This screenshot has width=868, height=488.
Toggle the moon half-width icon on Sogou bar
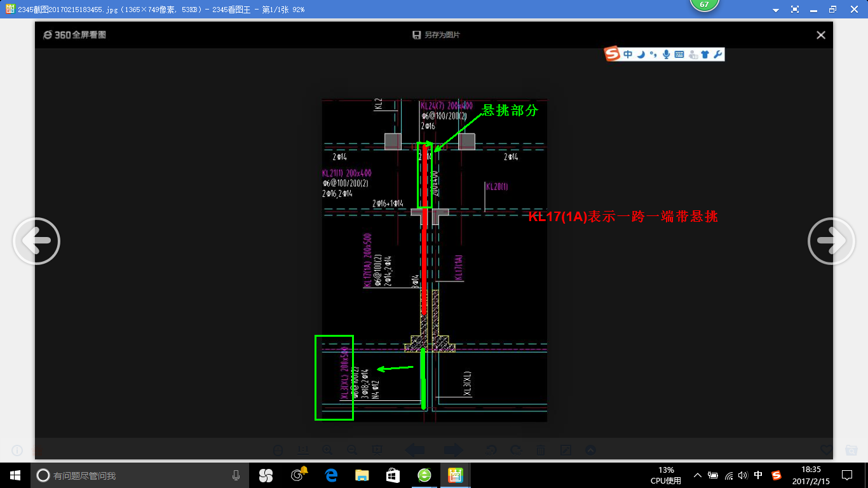coord(641,55)
